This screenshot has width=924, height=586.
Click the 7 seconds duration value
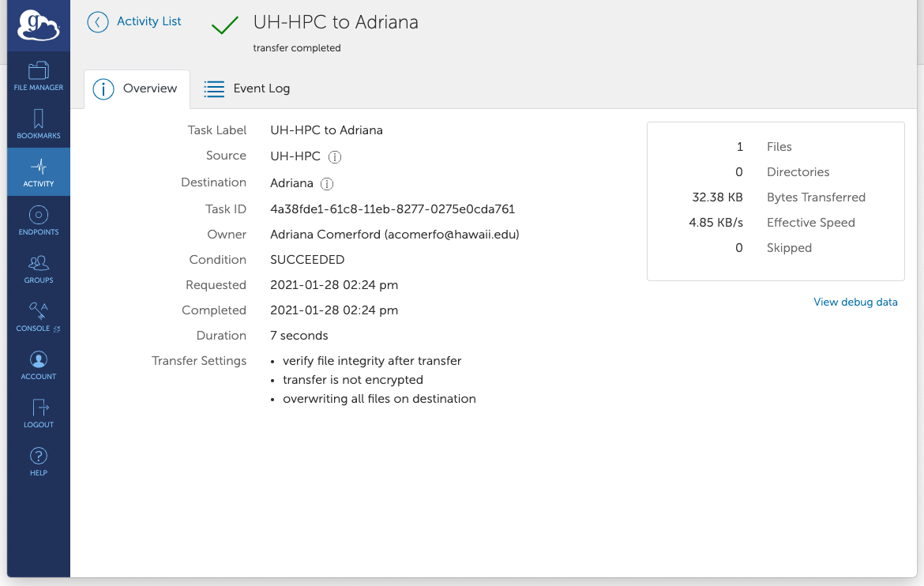pyautogui.click(x=299, y=336)
